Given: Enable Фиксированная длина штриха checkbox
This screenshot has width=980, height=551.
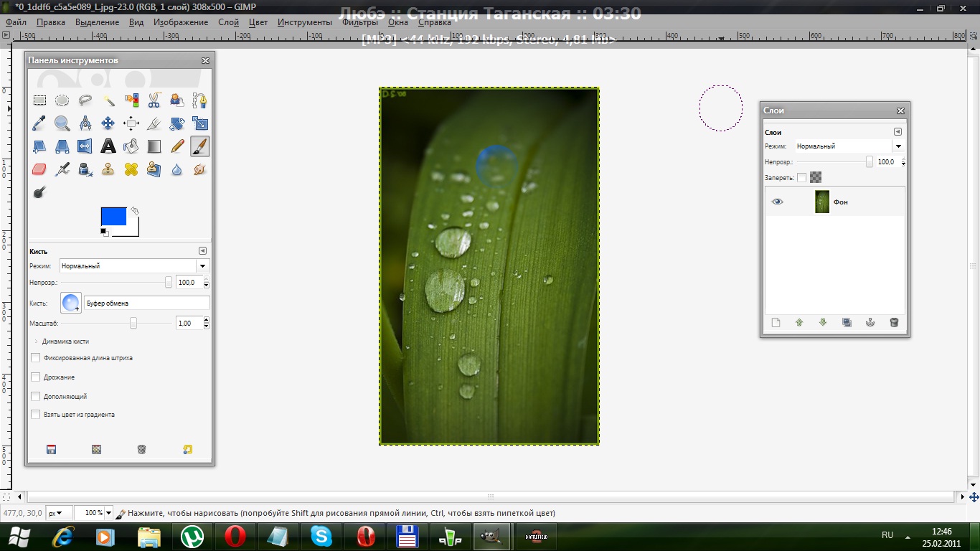Looking at the screenshot, I should click(36, 357).
